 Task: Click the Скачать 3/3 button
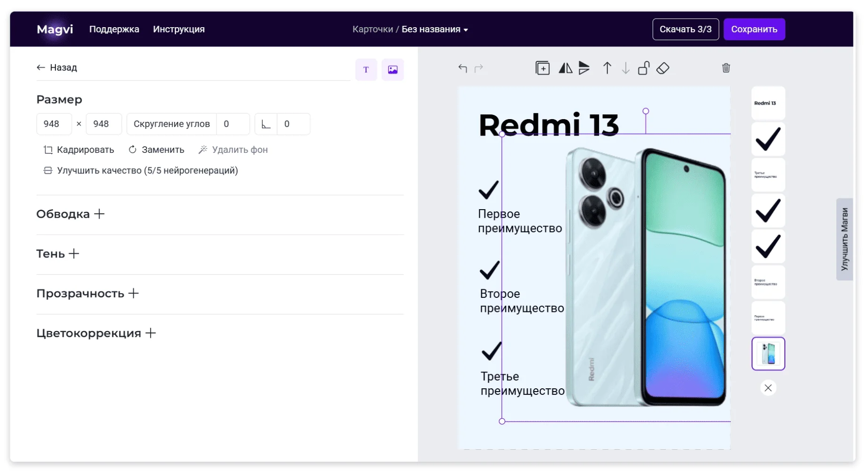click(685, 29)
